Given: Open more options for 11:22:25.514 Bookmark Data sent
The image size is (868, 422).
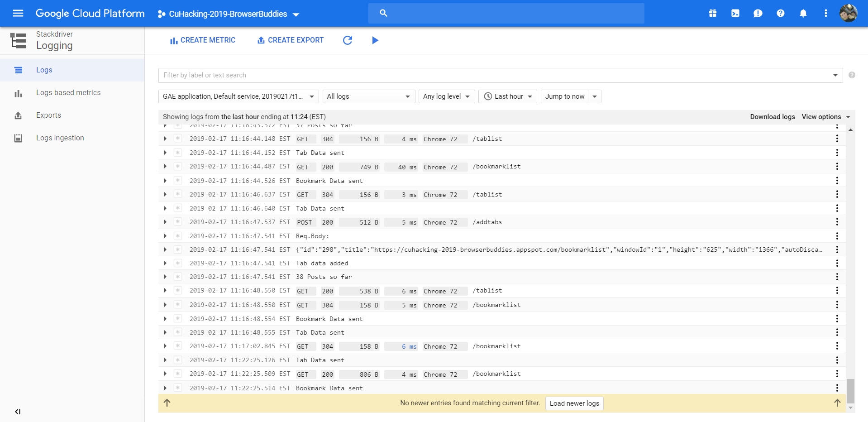Looking at the screenshot, I should 837,388.
